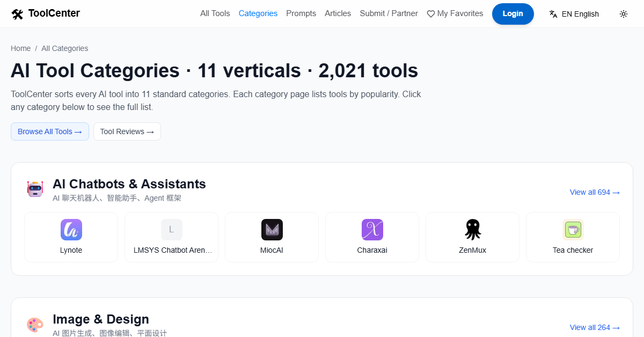The image size is (644, 337).
Task: Open View all 264 image tools link
Action: [595, 327]
